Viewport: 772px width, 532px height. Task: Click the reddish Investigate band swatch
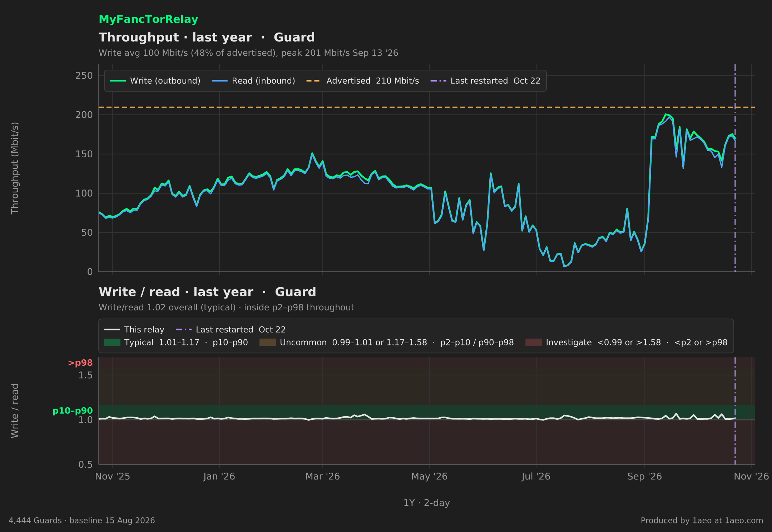pos(534,343)
